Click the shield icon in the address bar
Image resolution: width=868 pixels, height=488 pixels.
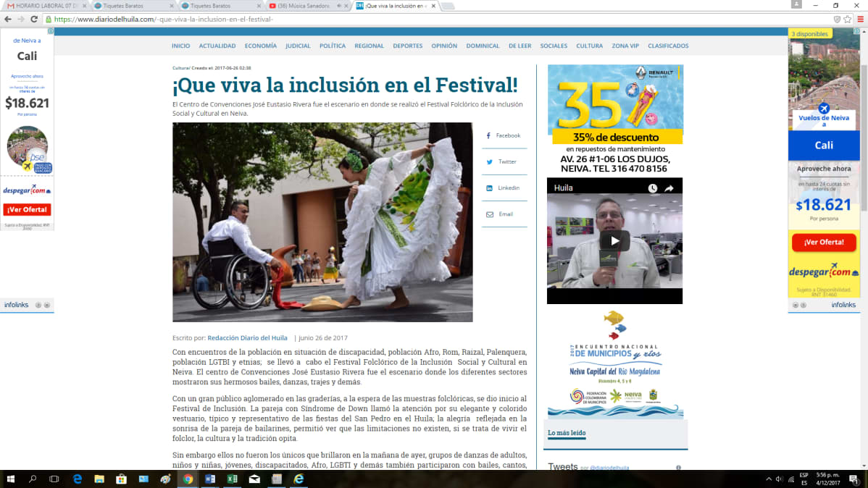[837, 20]
